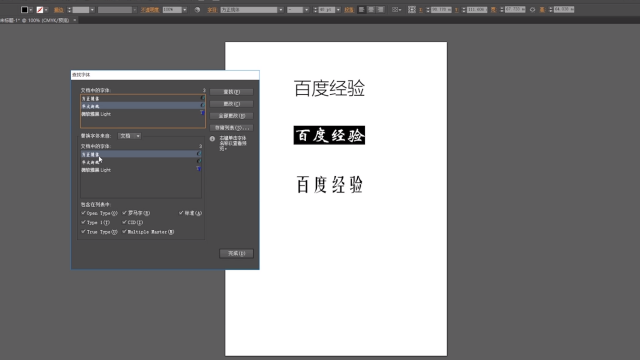Select the align center paragraph icon
This screenshot has height=360, width=640.
(x=371, y=9)
